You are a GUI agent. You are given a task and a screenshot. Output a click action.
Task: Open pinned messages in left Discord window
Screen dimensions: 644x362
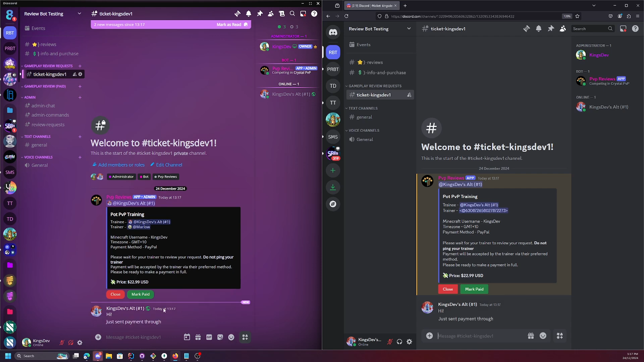(x=260, y=14)
